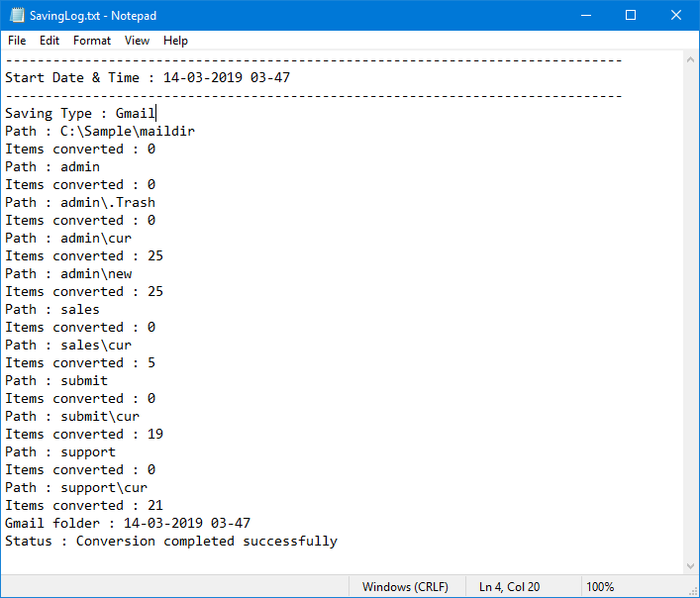Open the Help menu
Viewport: 700px width, 598px height.
(175, 41)
